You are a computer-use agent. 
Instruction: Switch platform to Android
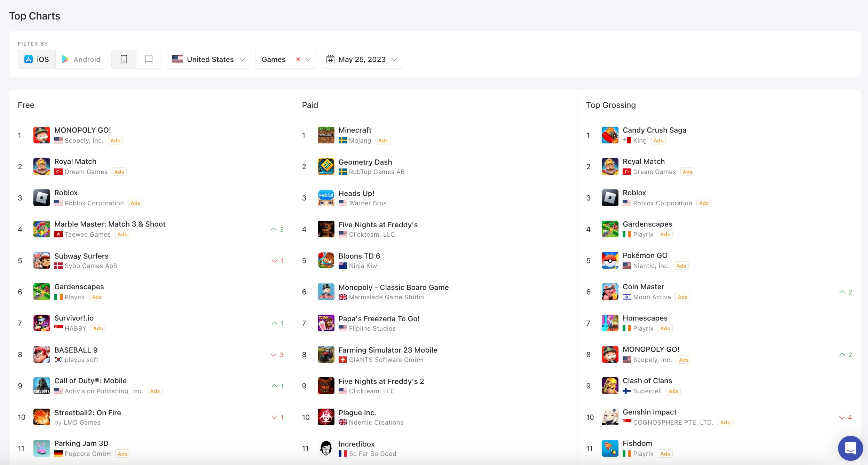[81, 59]
